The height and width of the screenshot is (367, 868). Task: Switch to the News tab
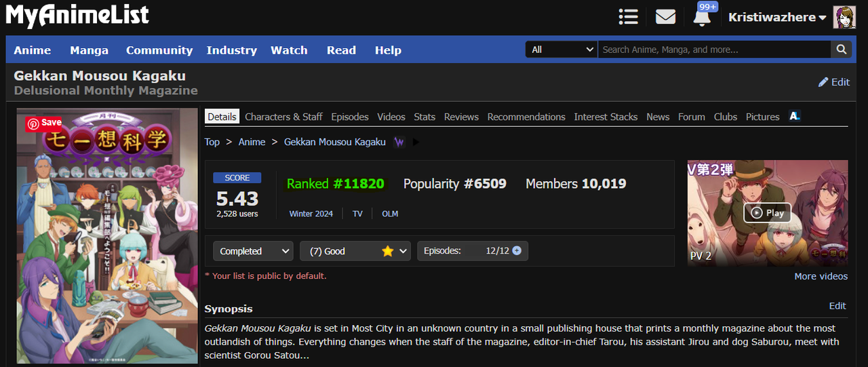click(x=658, y=117)
